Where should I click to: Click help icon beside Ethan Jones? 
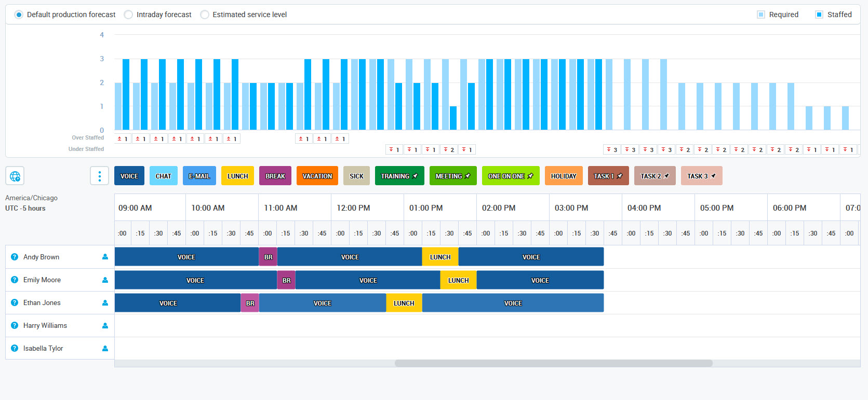[x=15, y=303]
